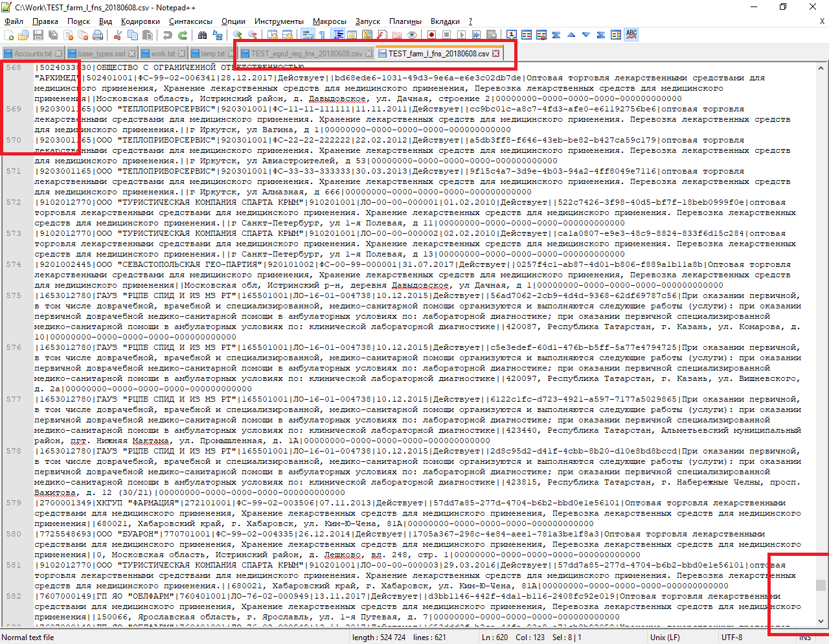The height and width of the screenshot is (644, 829).
Task: Set file as first to compare icon
Action: pyautogui.click(x=512, y=35)
